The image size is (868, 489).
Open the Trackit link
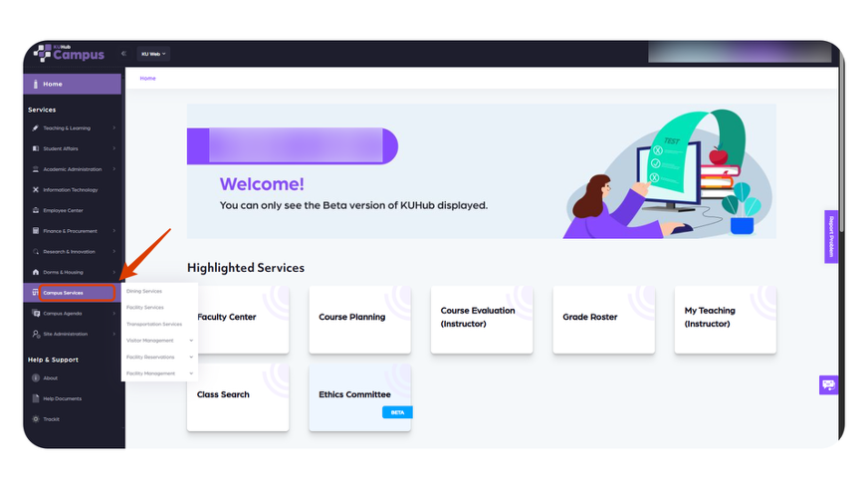[x=52, y=419]
